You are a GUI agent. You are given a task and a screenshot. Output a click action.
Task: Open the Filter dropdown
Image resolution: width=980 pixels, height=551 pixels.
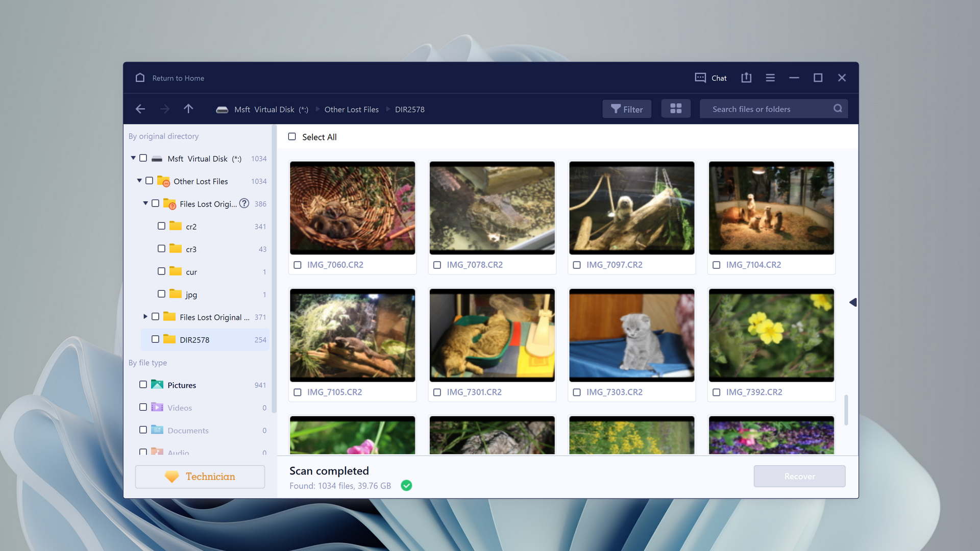(x=627, y=109)
